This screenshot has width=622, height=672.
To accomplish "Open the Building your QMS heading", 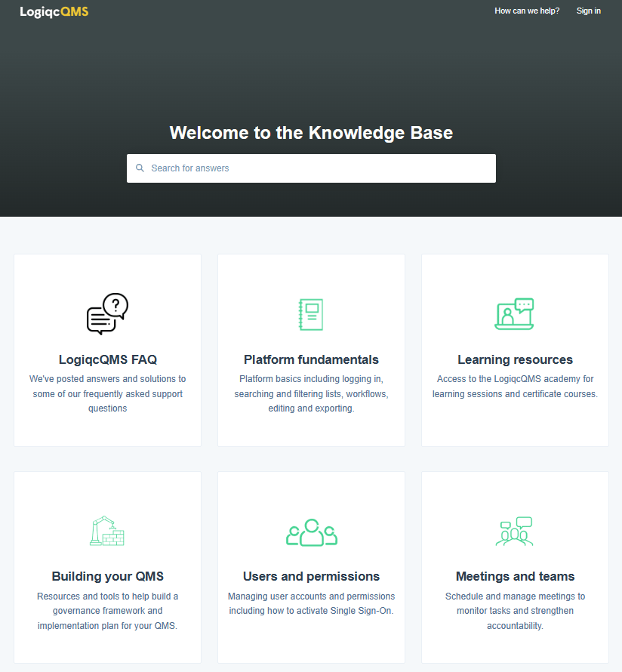I will (x=107, y=576).
